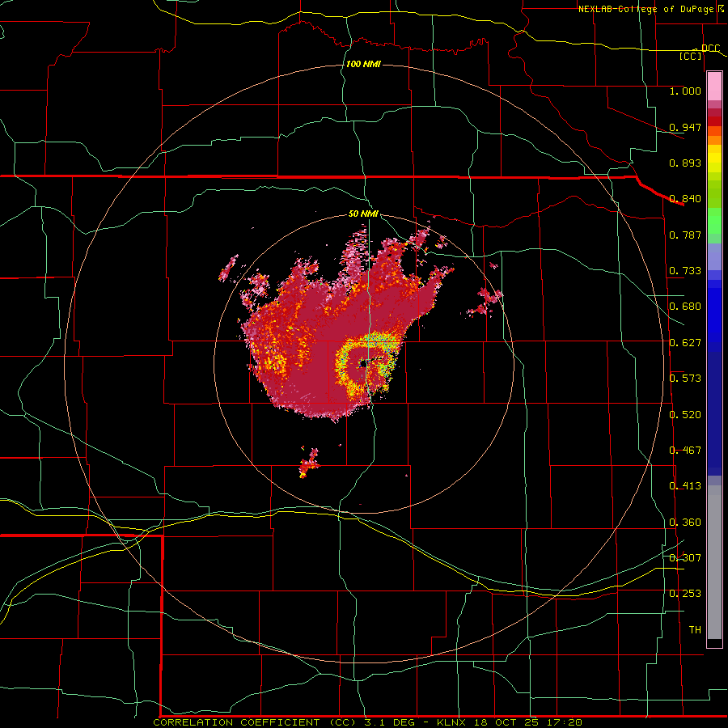Click the 0.733 scale value
728x728 pixels.
[685, 271]
